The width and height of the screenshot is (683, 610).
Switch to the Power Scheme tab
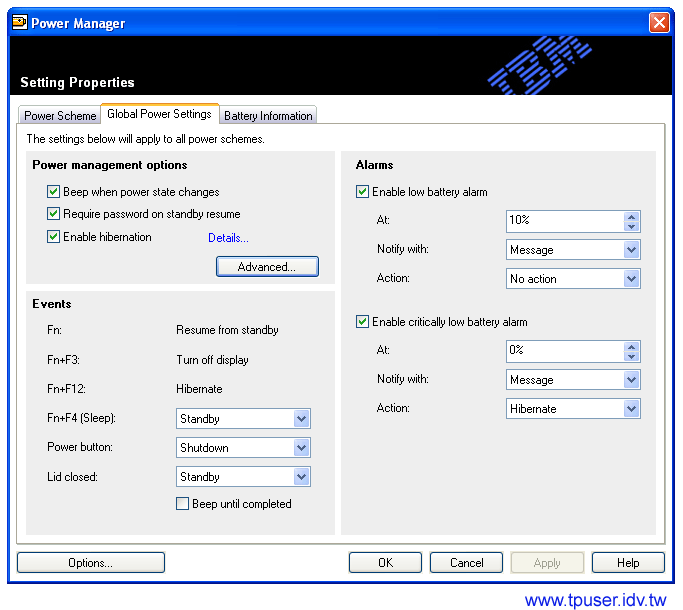click(60, 116)
